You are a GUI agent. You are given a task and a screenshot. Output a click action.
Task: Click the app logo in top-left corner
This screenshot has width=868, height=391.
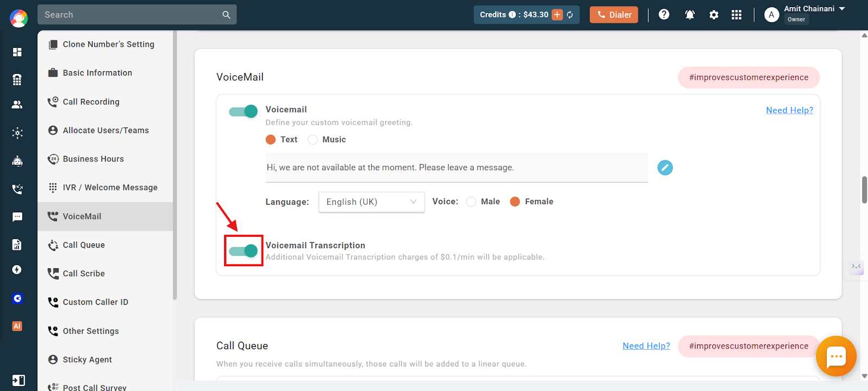pos(18,18)
